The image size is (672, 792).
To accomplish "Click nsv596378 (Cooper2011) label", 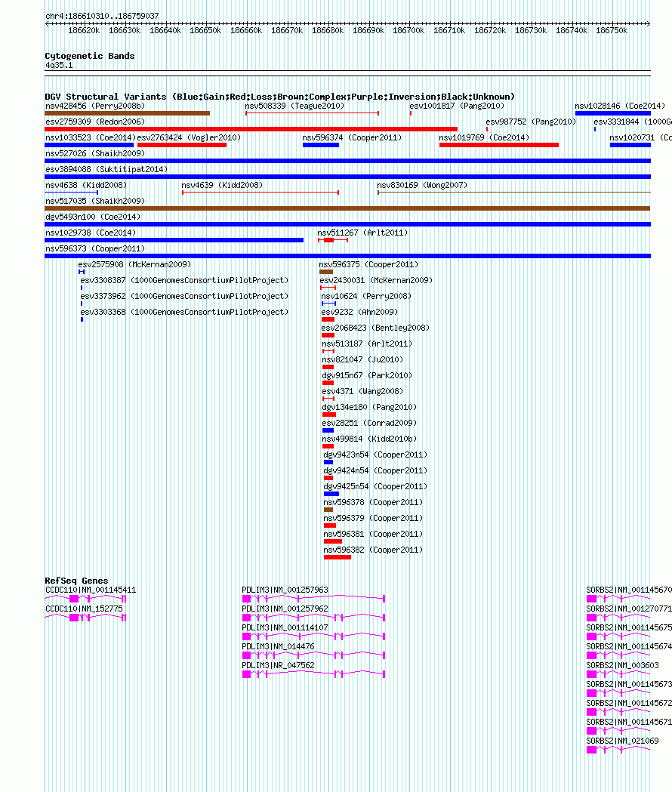I will click(374, 503).
